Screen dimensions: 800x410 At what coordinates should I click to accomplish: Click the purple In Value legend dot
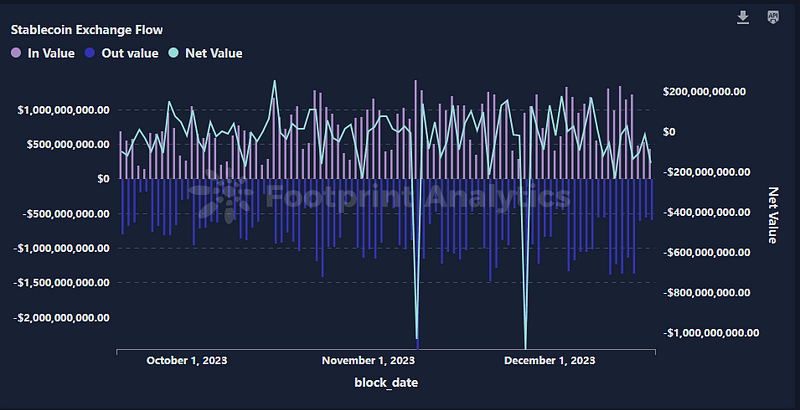click(16, 53)
